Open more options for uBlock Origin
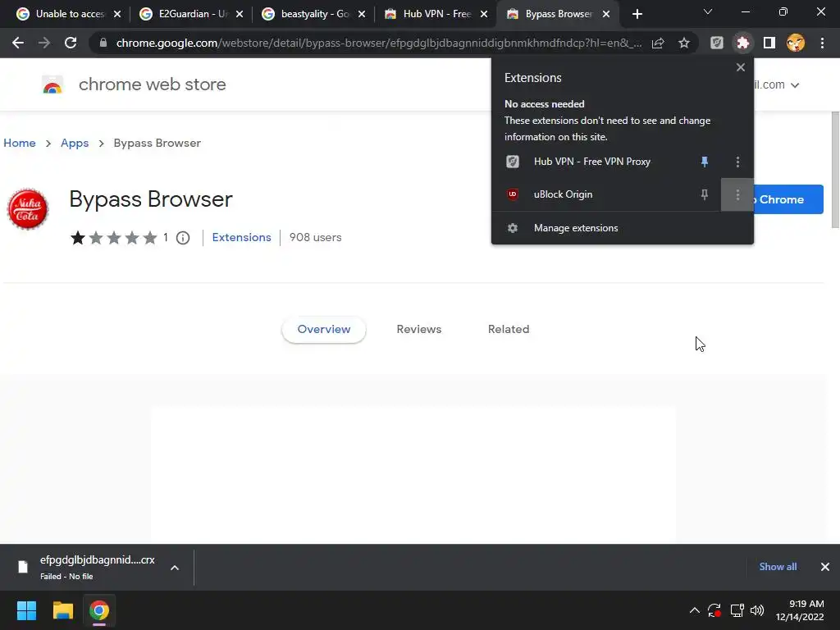840x630 pixels. pos(737,195)
